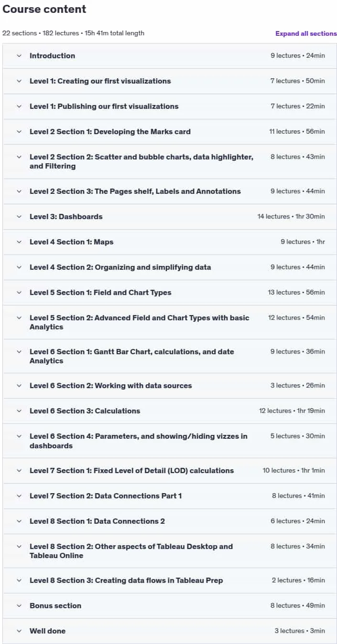Open Organizing and simplifying data section
Image resolution: width=337 pixels, height=644 pixels.
[x=120, y=267]
